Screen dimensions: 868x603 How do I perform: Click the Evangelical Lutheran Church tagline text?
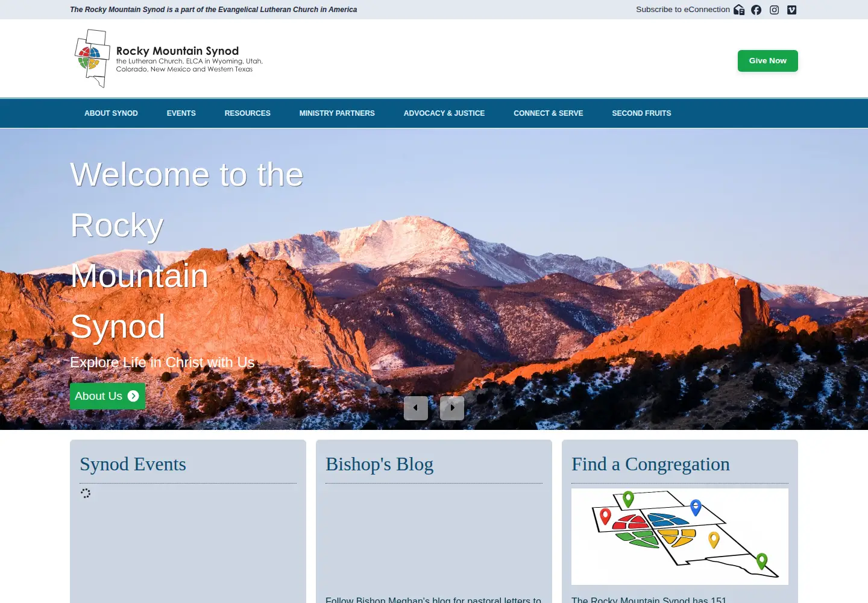tap(213, 10)
